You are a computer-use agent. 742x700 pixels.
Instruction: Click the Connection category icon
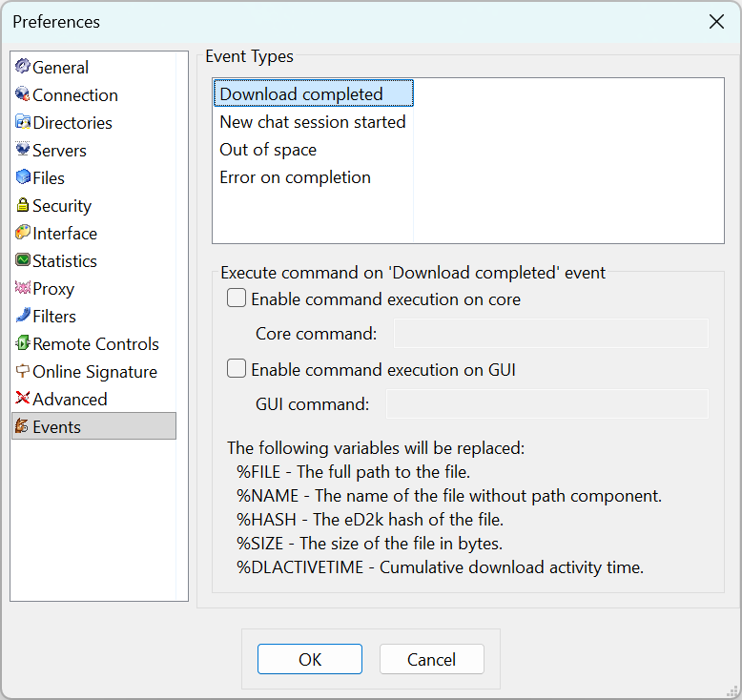(22, 94)
